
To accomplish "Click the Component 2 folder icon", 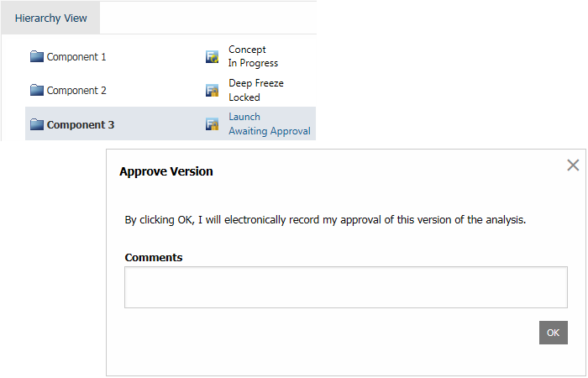I will pyautogui.click(x=36, y=91).
